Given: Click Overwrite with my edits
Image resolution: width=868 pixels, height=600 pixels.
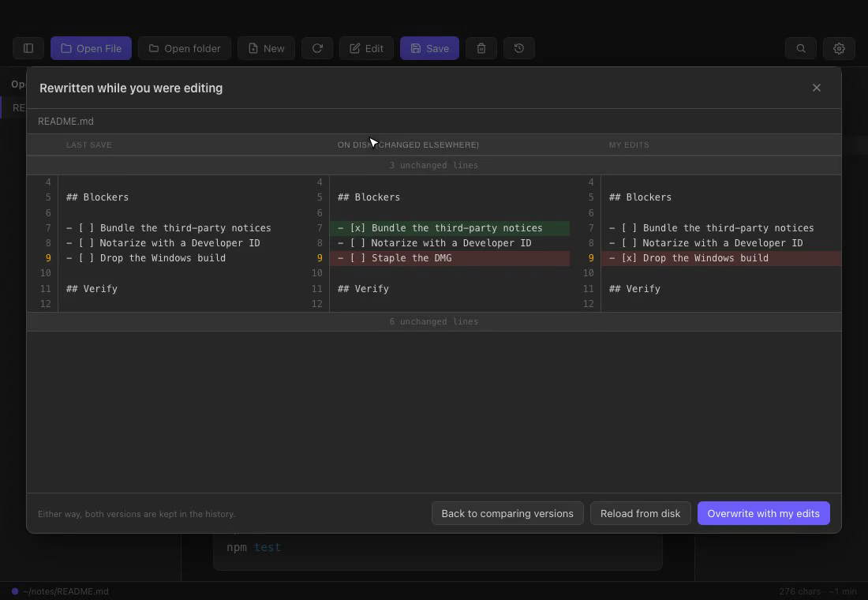Looking at the screenshot, I should pyautogui.click(x=763, y=513).
